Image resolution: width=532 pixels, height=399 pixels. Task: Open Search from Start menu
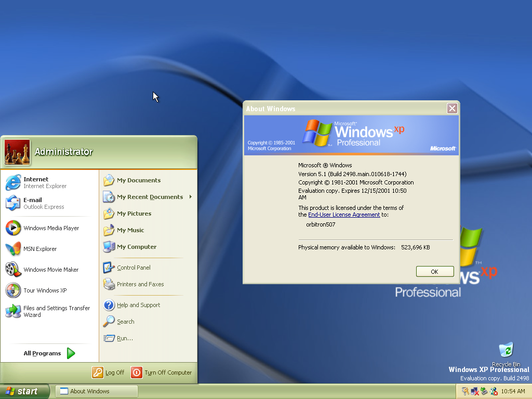pos(148,321)
